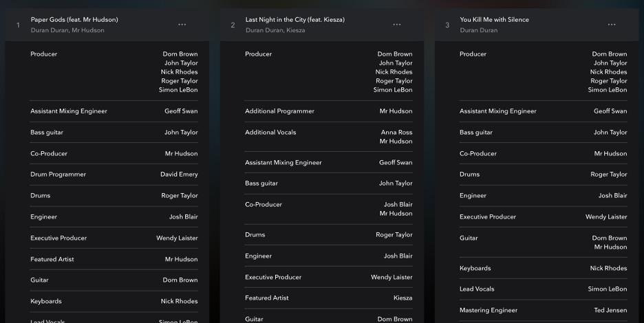
Task: Open artist line 'Duran Duran, Mr Hudson' on track 1
Action: (x=67, y=30)
